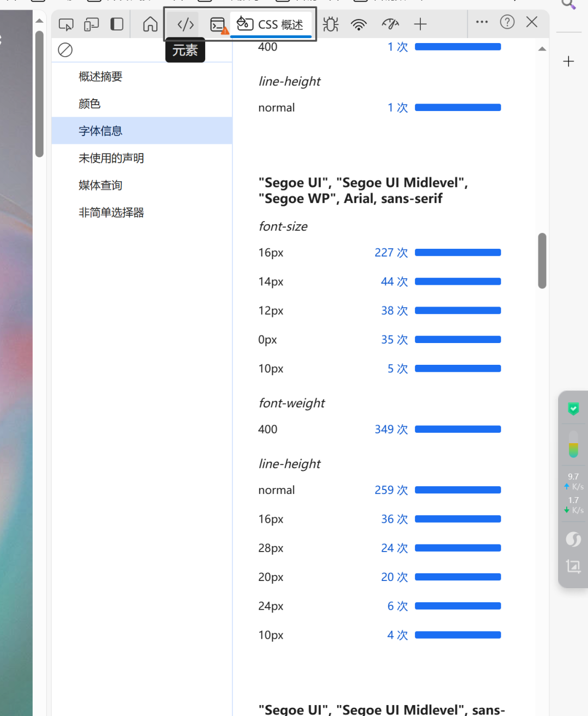
Task: Open 媒体查询 in the sidebar
Action: click(100, 185)
